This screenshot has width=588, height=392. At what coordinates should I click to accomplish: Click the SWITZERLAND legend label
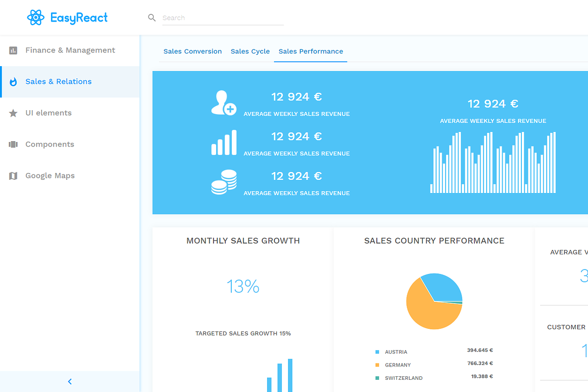(404, 378)
